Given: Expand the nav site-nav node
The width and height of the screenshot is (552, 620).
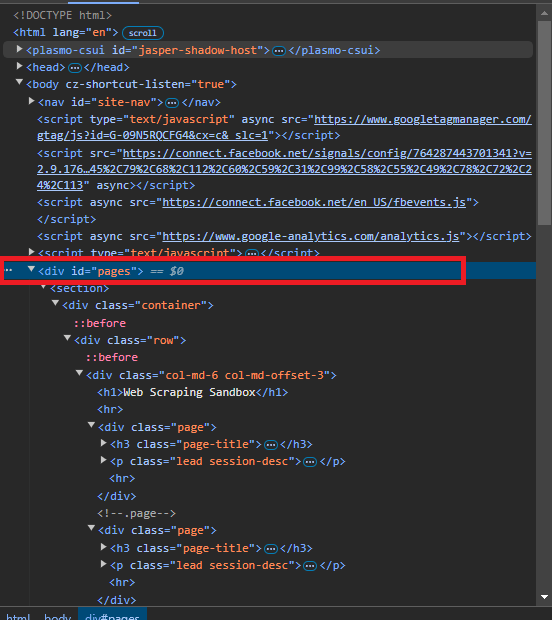Looking at the screenshot, I should point(31,101).
